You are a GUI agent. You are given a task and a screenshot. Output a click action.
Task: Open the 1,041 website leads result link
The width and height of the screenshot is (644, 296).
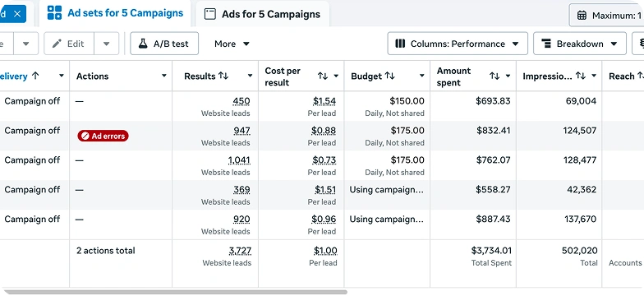239,160
